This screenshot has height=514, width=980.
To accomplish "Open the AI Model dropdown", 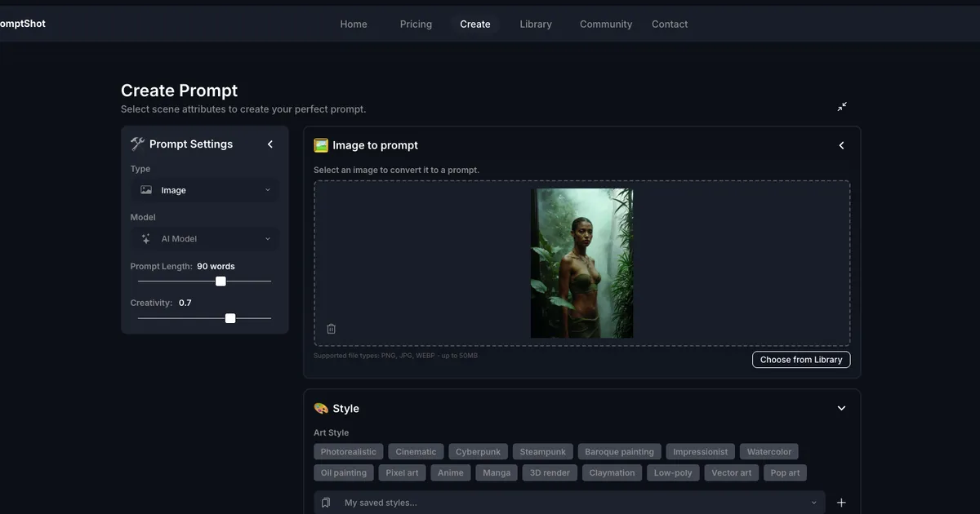I will click(x=204, y=239).
